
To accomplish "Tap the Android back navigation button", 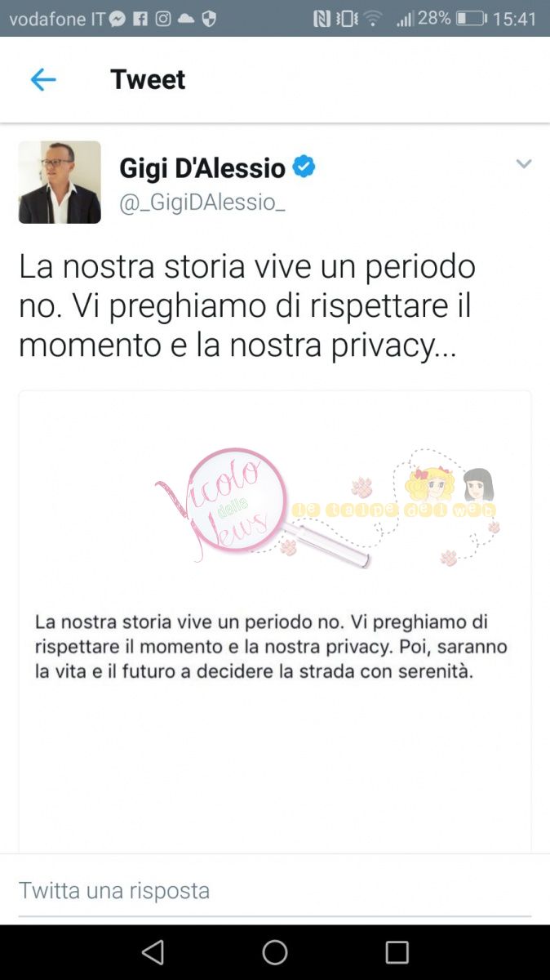I will 153,952.
